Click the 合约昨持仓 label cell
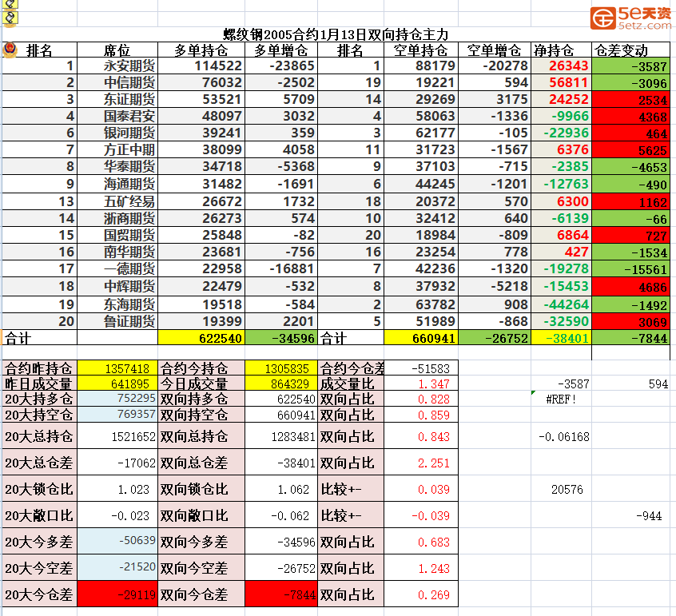 40,368
